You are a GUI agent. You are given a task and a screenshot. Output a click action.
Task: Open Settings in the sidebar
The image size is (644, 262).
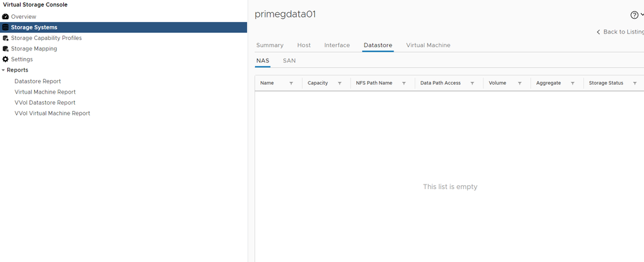point(22,59)
